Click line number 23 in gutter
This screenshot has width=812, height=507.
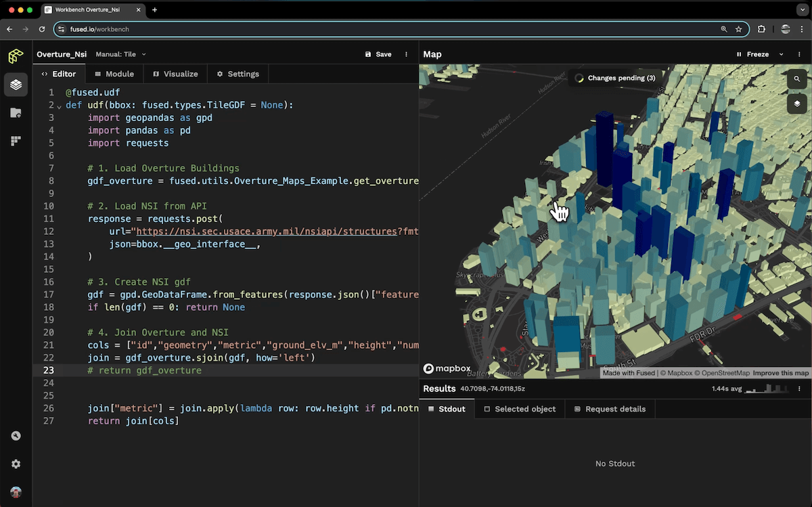pos(49,370)
